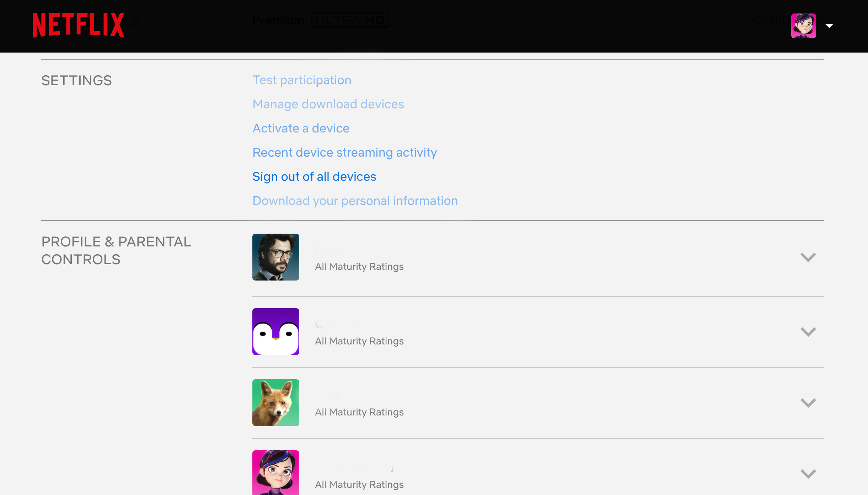Expand the man with glasses profile controls
The height and width of the screenshot is (495, 868).
(808, 257)
